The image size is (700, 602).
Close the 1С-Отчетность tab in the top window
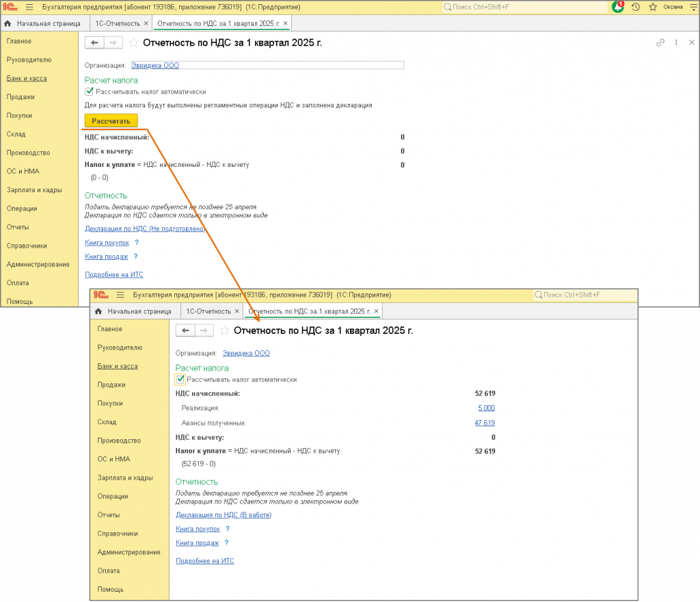tap(146, 23)
